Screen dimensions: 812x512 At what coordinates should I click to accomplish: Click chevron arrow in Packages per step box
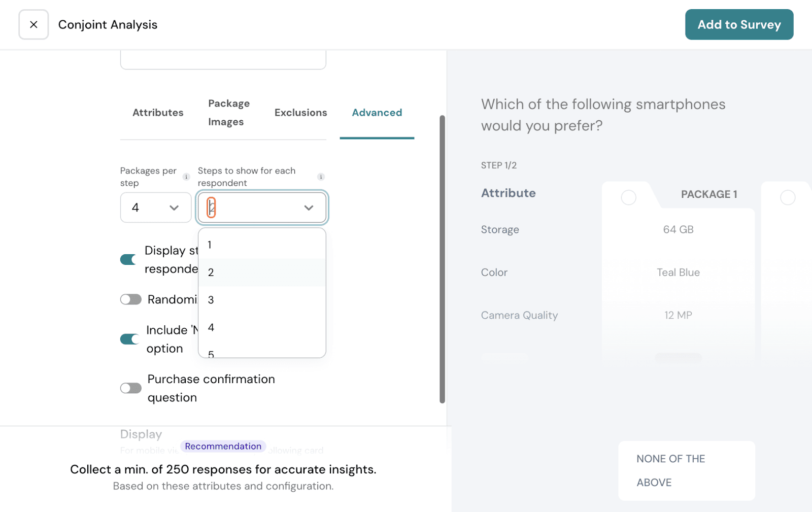[174, 208]
